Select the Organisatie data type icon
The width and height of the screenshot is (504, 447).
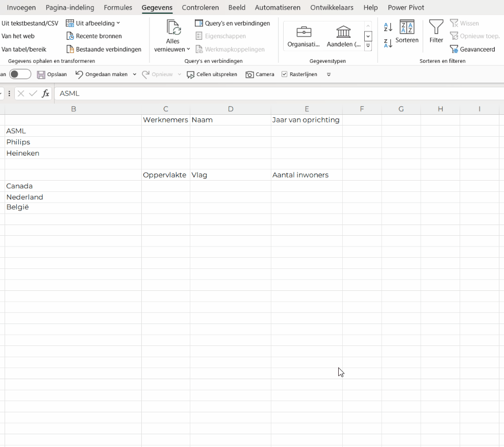(x=304, y=32)
